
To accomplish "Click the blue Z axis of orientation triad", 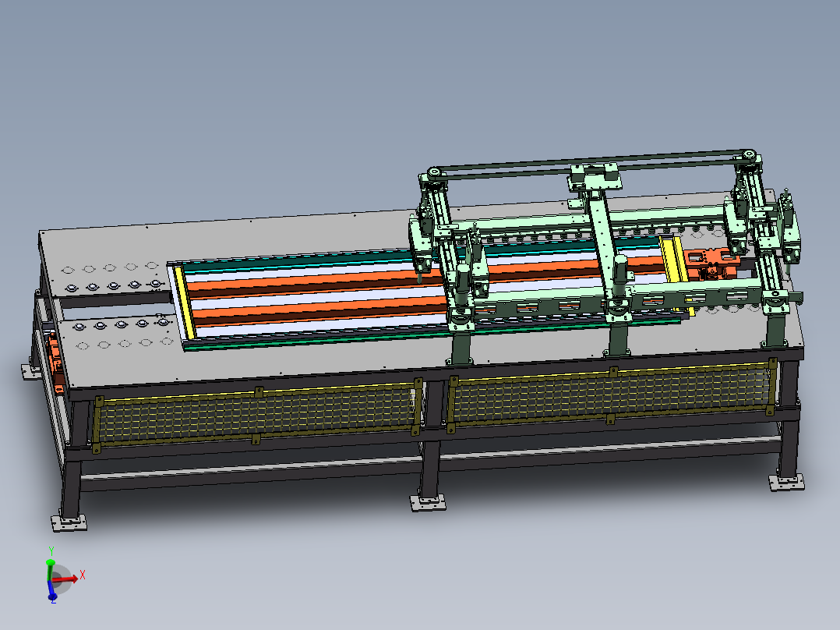I will [x=52, y=592].
